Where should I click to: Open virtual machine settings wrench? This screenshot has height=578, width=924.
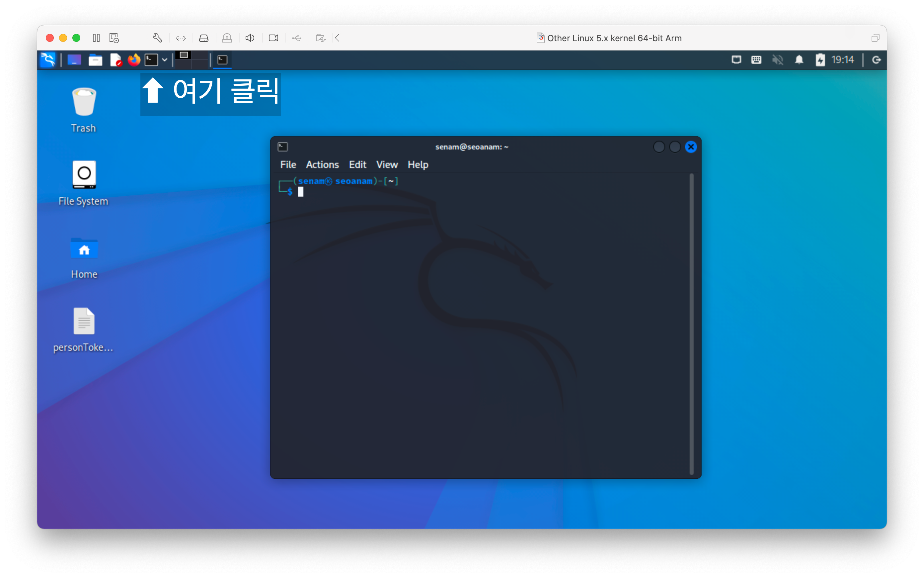tap(157, 38)
